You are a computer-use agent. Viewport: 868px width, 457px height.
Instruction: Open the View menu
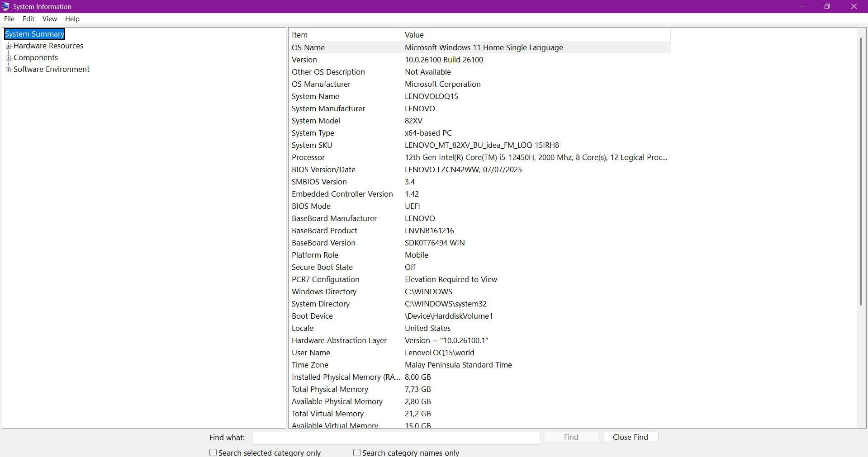[50, 19]
